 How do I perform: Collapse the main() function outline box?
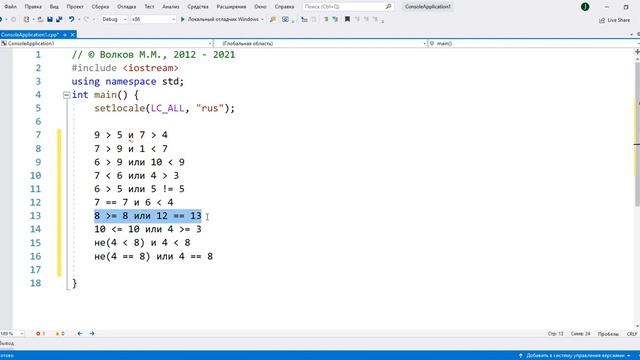(x=67, y=95)
